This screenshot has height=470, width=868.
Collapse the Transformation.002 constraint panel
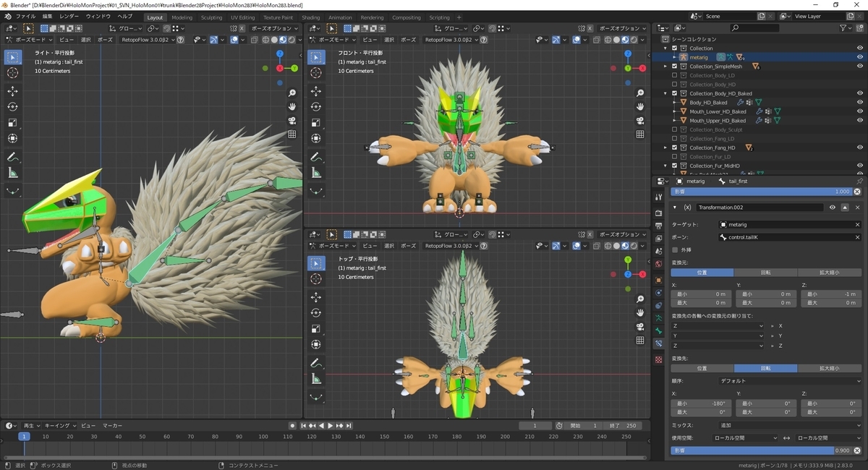point(675,208)
